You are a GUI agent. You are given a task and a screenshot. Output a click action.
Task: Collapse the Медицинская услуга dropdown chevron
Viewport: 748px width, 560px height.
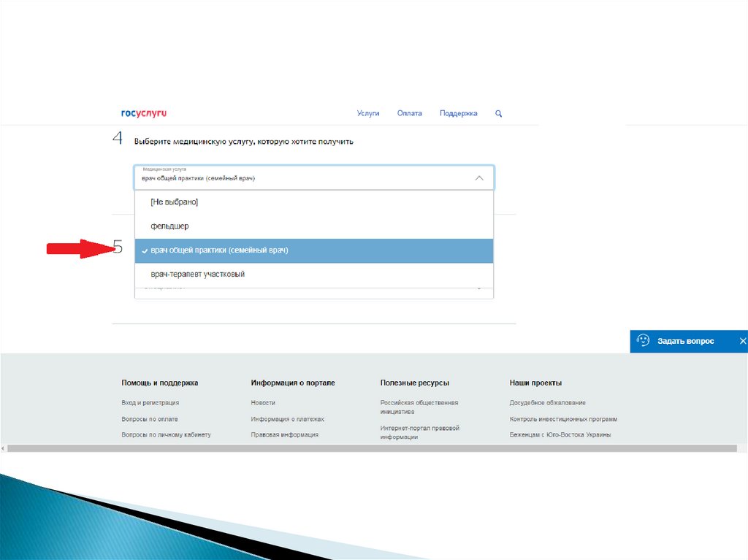click(x=479, y=178)
